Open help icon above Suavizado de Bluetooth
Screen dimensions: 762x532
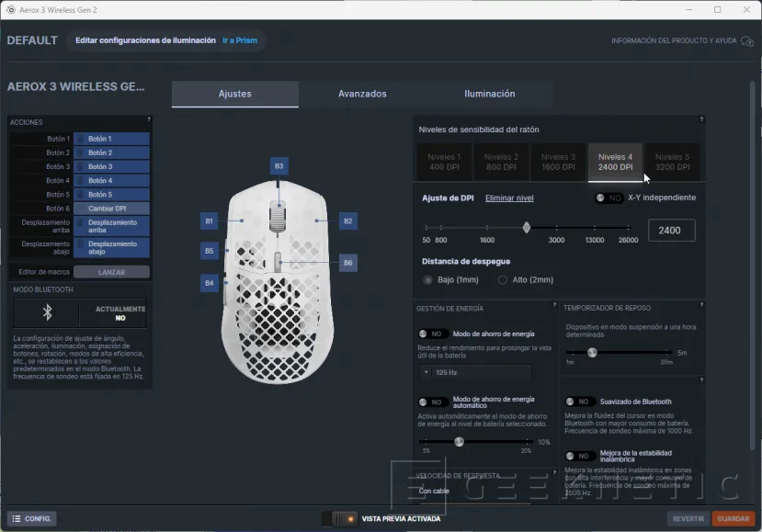[701, 379]
